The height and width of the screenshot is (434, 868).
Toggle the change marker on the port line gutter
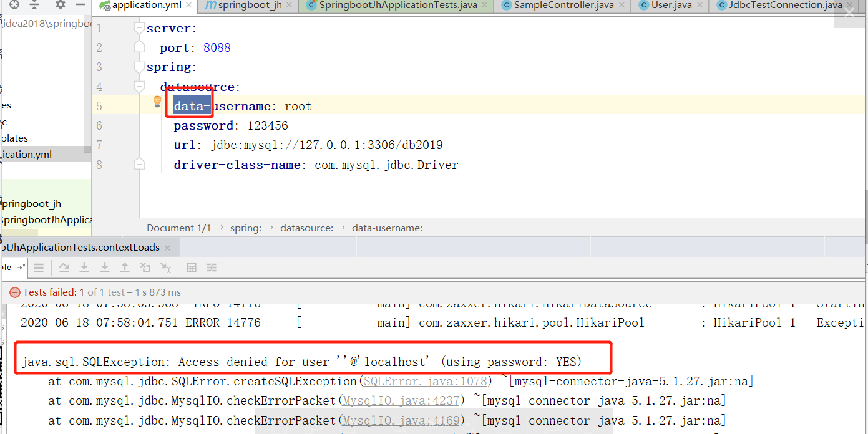139,47
